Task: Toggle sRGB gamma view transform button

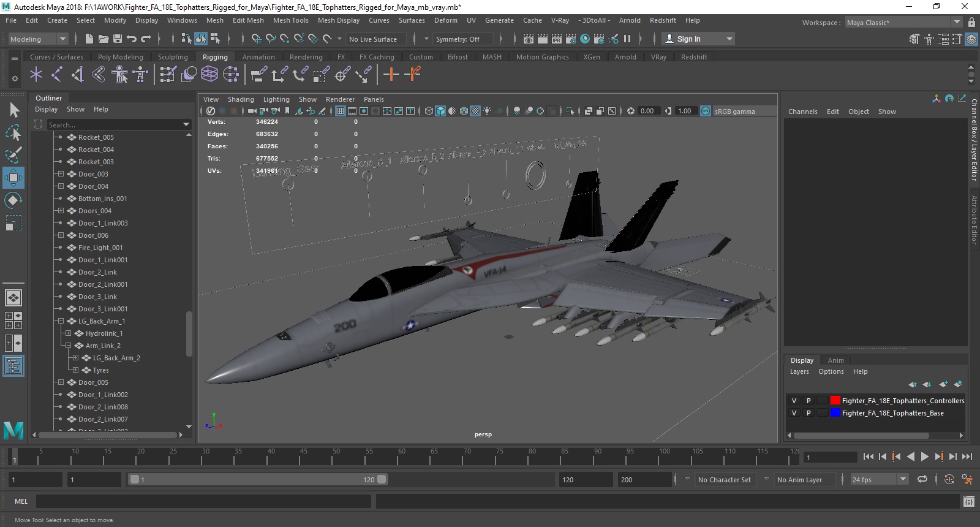Action: tap(706, 111)
